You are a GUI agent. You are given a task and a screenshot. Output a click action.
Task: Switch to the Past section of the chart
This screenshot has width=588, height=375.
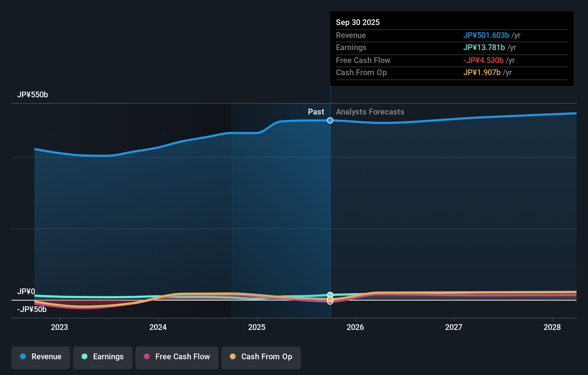click(x=315, y=112)
